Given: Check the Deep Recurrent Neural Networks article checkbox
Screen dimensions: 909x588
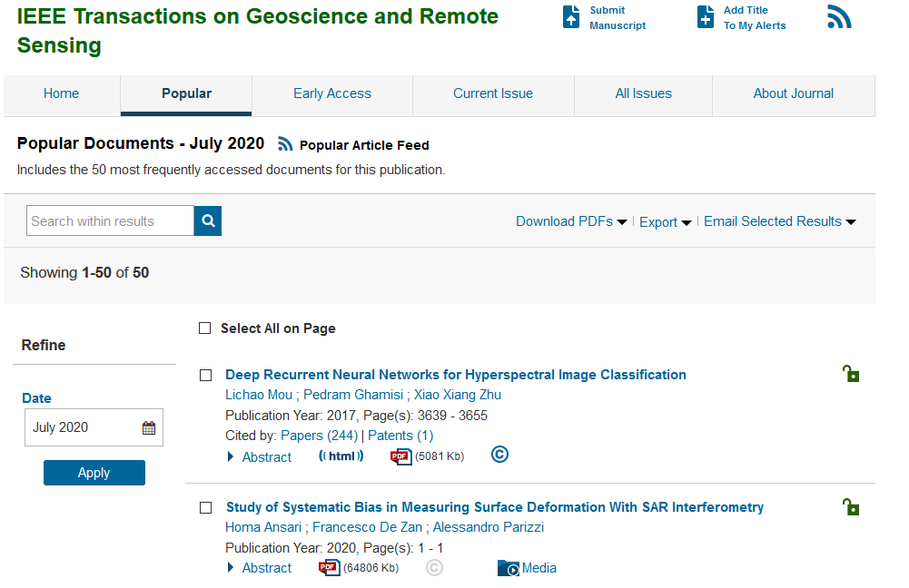Looking at the screenshot, I should (x=206, y=376).
